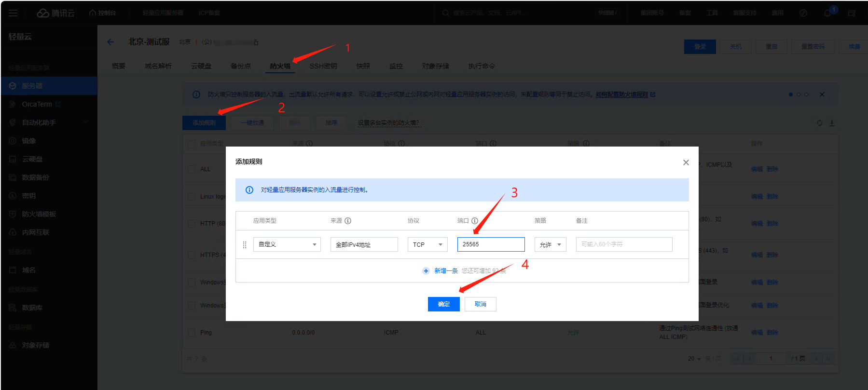Open OrcaTerm in the sidebar

coord(37,104)
